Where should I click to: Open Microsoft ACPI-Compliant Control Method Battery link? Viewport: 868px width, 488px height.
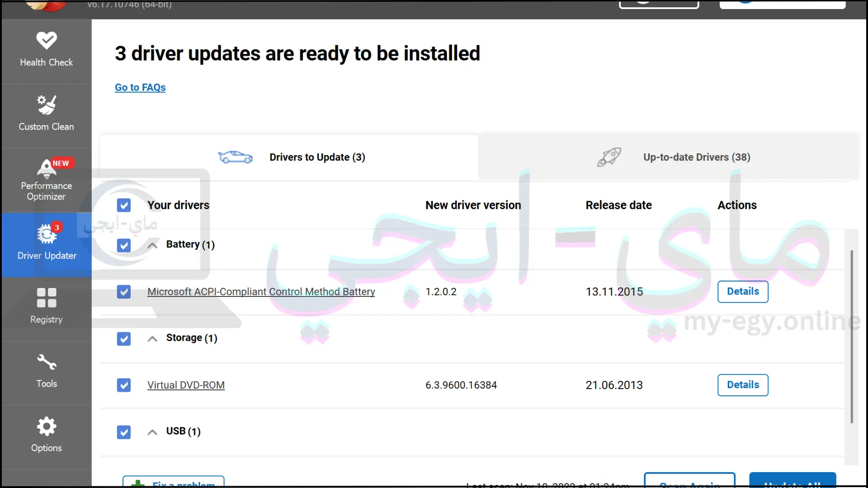point(261,291)
